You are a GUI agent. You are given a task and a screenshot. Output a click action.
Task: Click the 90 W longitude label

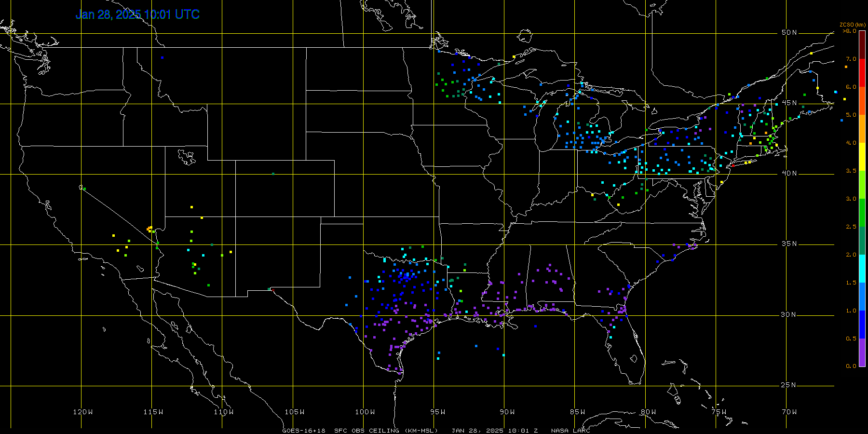pyautogui.click(x=507, y=412)
